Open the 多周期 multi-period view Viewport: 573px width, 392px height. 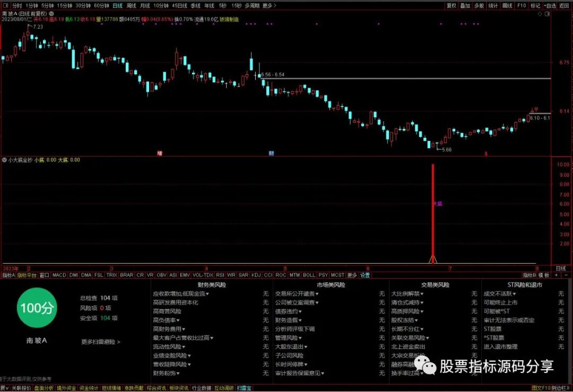tap(252, 5)
